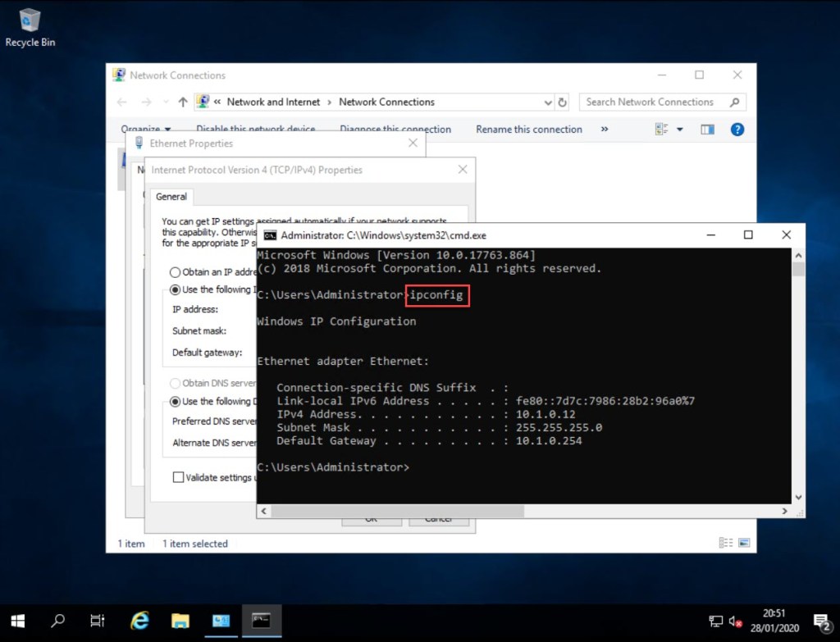Select 'Obtain an IP address automatically' radio

pyautogui.click(x=175, y=272)
